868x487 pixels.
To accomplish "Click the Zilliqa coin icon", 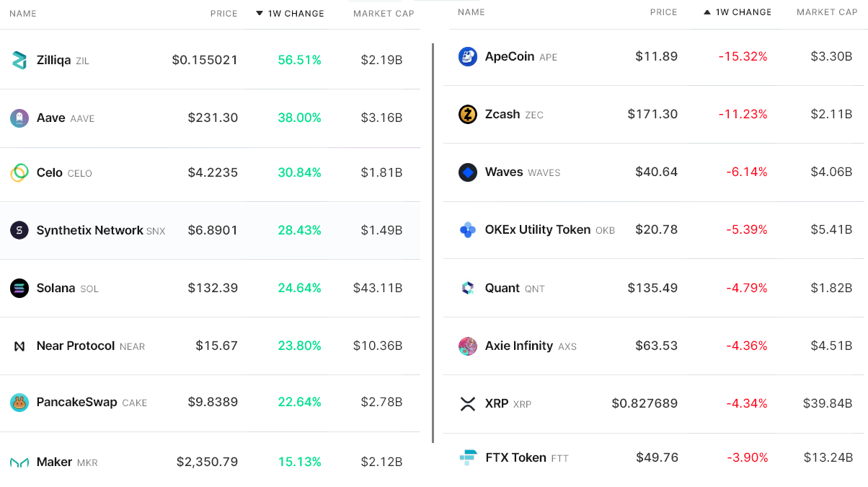I will tap(19, 61).
